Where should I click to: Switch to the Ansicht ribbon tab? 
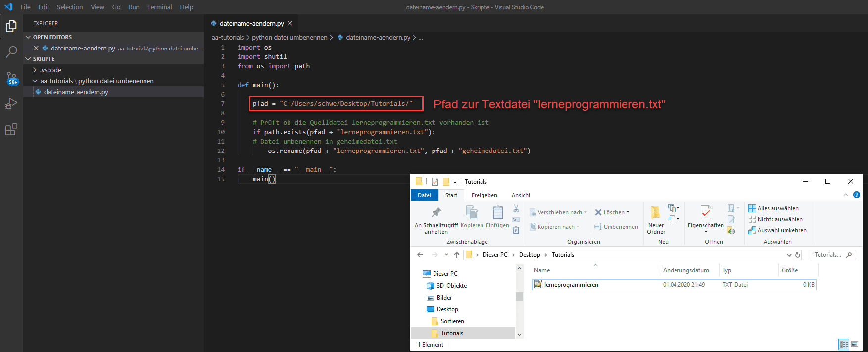pyautogui.click(x=521, y=195)
